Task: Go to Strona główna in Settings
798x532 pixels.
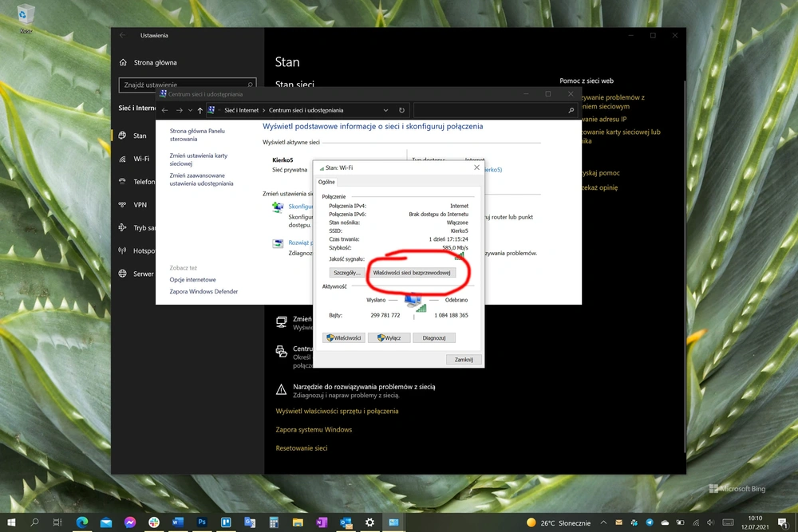Action: click(148, 62)
